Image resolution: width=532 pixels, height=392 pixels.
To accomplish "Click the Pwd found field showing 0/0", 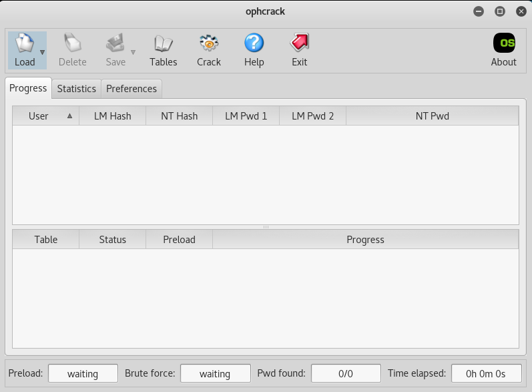I will [346, 373].
